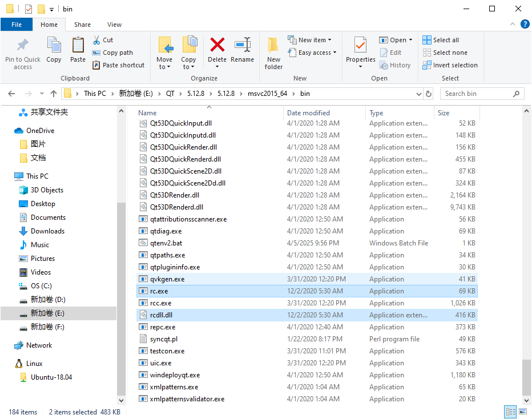Click Pin to Quick access icon
Viewport: 532px width, 419px height.
click(23, 53)
